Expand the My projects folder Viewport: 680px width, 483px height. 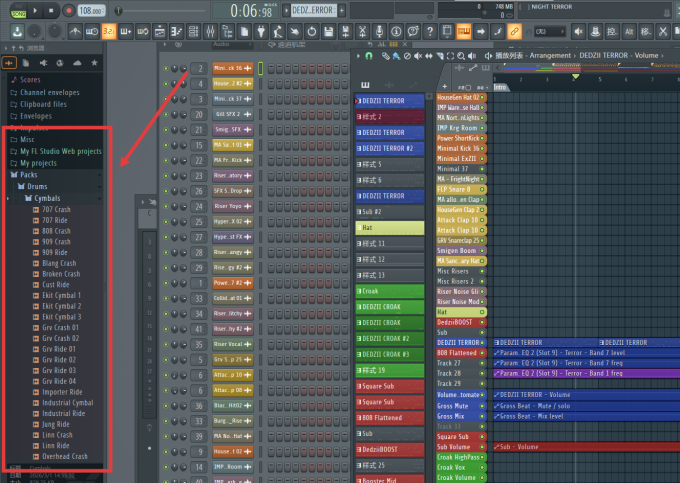pyautogui.click(x=38, y=163)
